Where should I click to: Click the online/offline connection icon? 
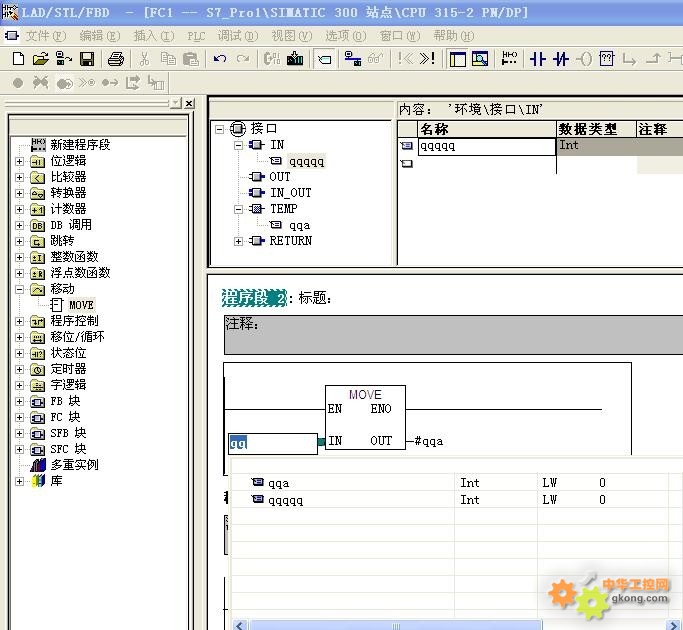(x=353, y=58)
